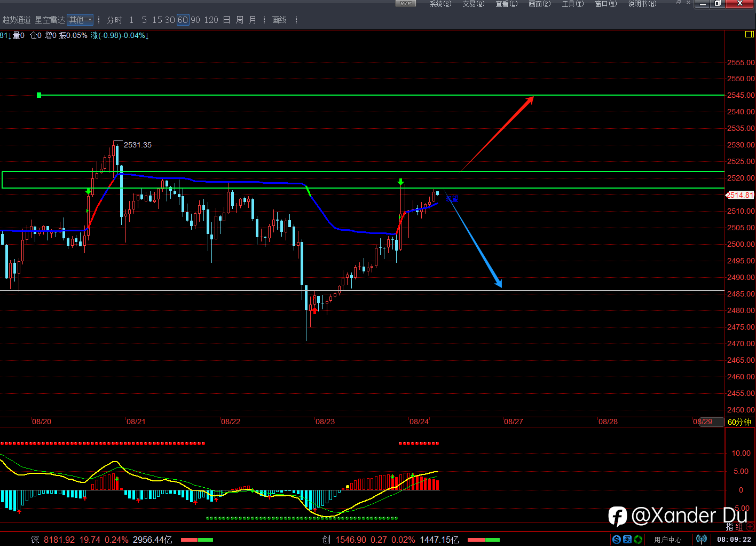The image size is (756, 546).
Task: Open the 系统(S) menu
Action: point(440,4)
